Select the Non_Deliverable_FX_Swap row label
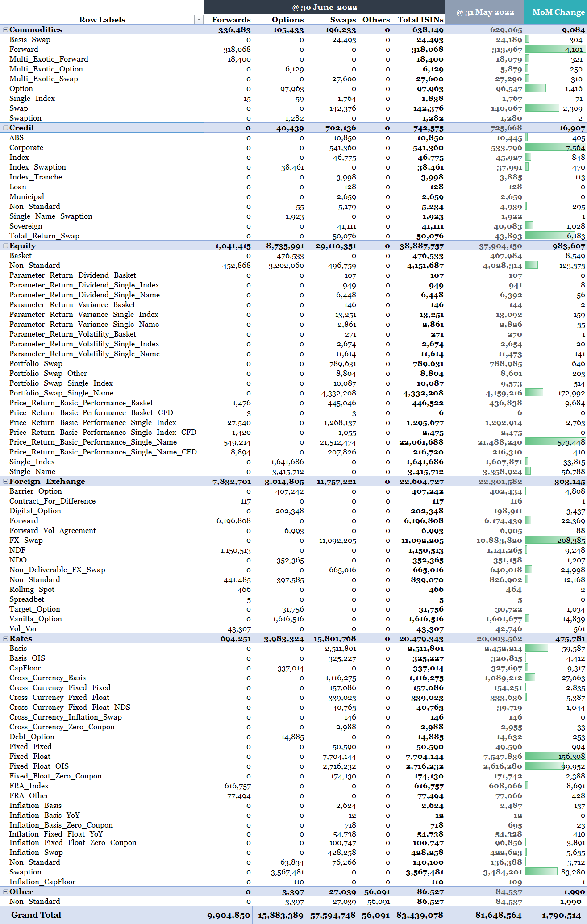Viewport: 587px width, 924px height. (57, 570)
